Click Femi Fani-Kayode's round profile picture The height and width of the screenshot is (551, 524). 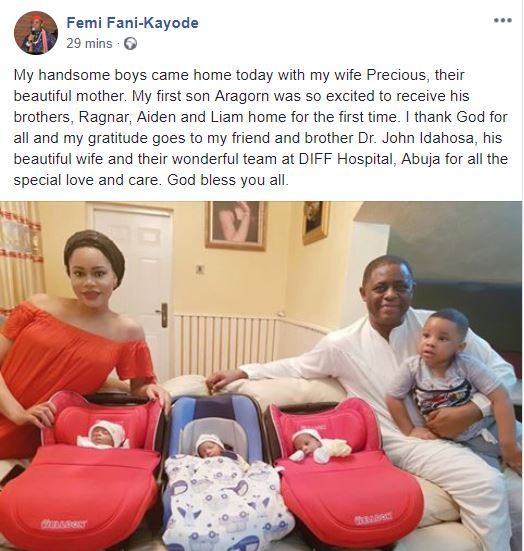click(x=36, y=33)
